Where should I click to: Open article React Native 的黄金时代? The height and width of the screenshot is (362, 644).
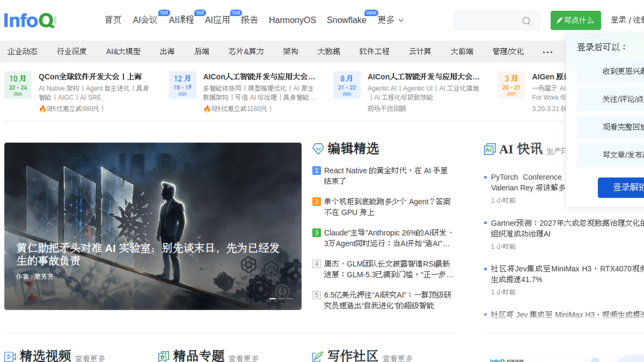386,176
